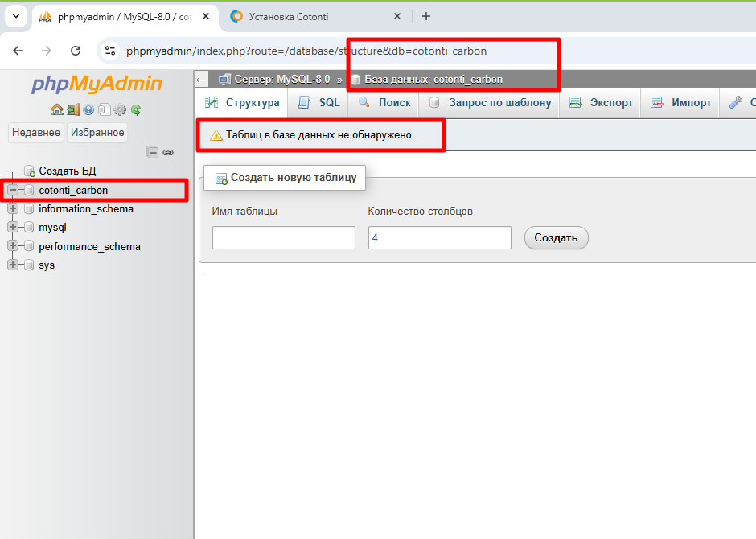Close the Установка Cotonti browser tab
The image size is (756, 539).
397,16
